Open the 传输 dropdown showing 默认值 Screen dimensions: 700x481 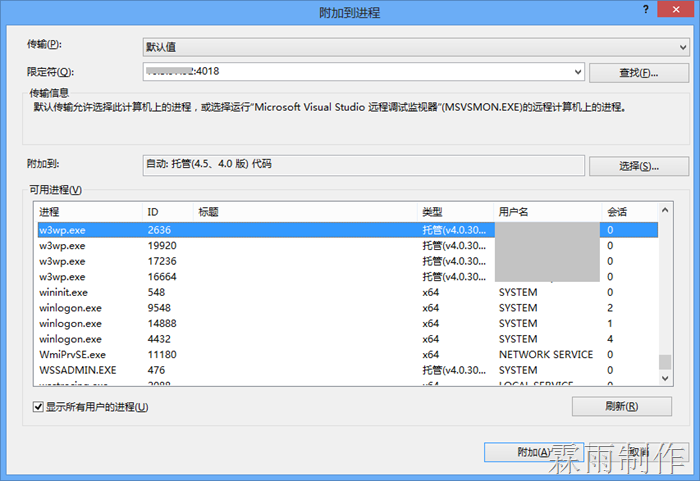pyautogui.click(x=416, y=47)
